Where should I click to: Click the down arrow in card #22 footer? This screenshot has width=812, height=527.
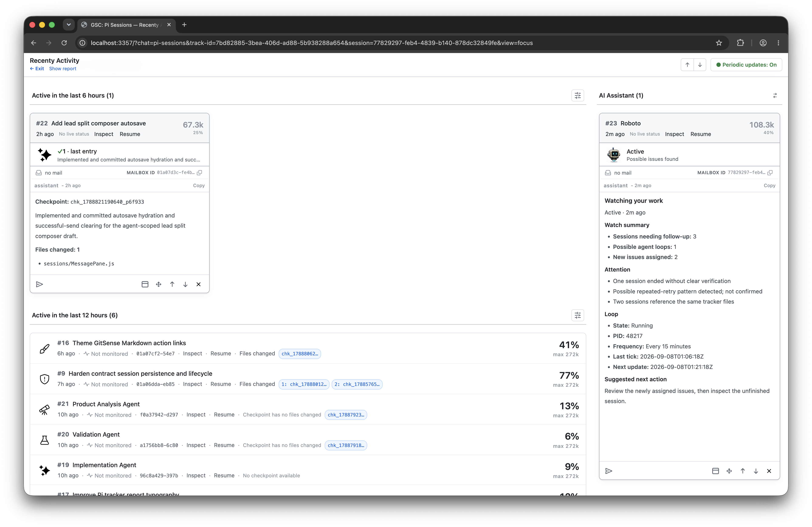185,284
